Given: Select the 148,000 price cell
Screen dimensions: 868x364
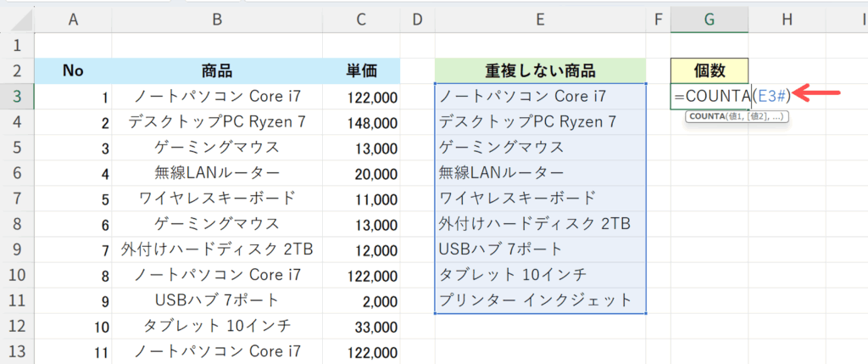Looking at the screenshot, I should [373, 122].
